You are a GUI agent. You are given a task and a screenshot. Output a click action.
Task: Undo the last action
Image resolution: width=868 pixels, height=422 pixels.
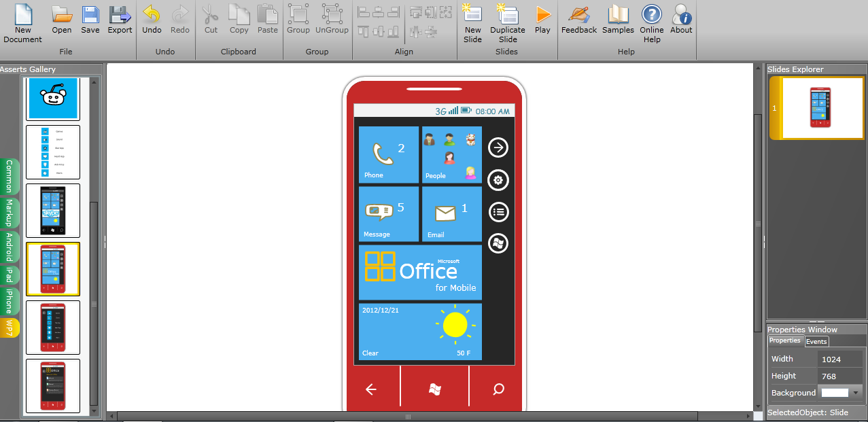tap(152, 19)
